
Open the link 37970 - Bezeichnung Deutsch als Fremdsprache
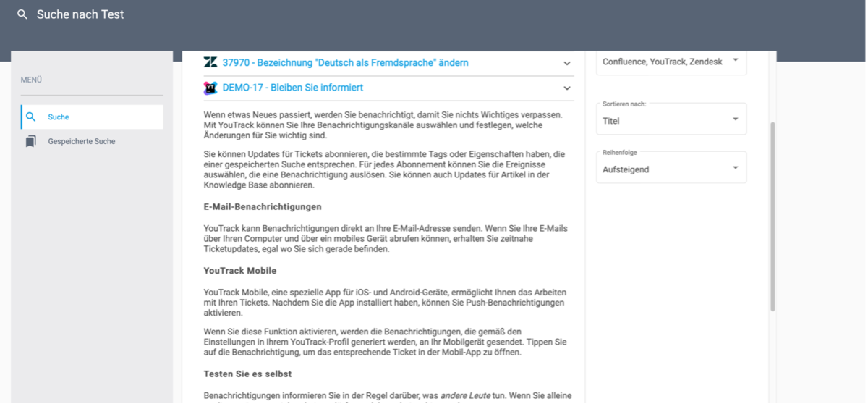click(345, 63)
